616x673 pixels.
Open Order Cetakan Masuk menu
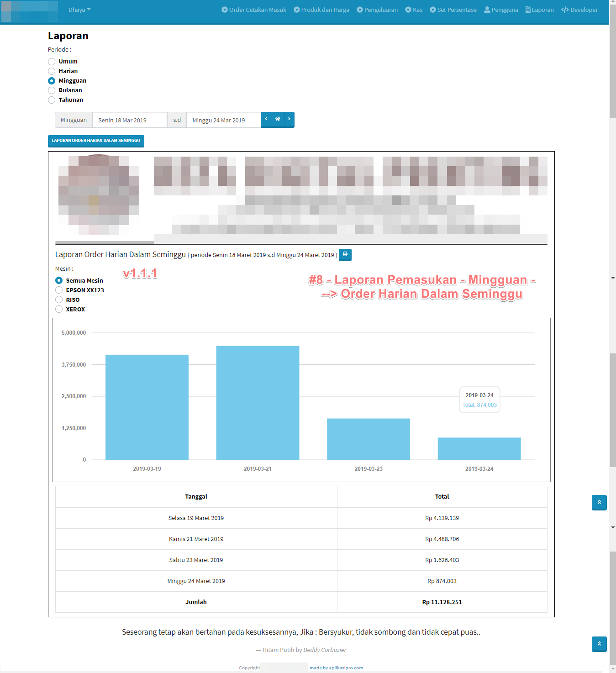(254, 10)
